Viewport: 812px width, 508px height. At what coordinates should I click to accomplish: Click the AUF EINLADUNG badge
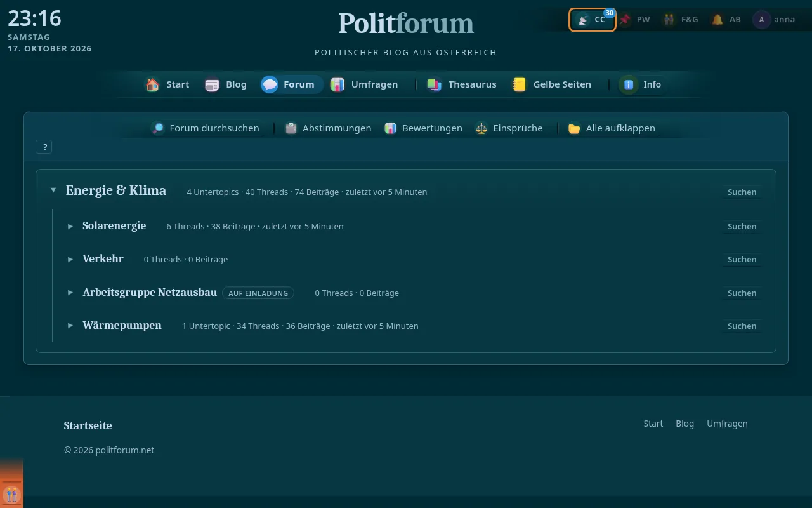coord(258,293)
